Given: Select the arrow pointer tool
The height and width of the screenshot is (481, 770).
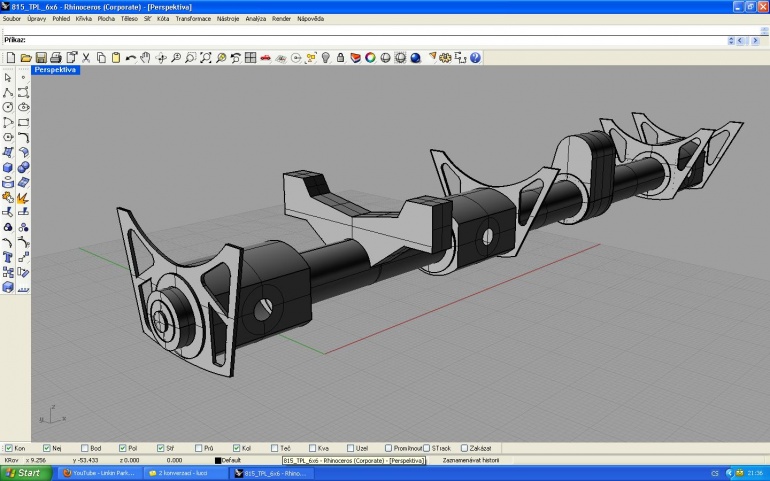Looking at the screenshot, I should (8, 77).
